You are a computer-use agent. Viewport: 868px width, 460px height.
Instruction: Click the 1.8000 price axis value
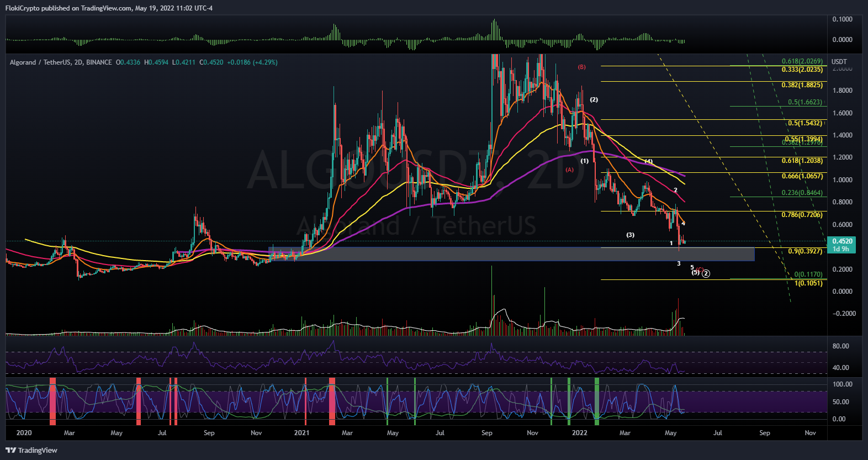click(842, 91)
